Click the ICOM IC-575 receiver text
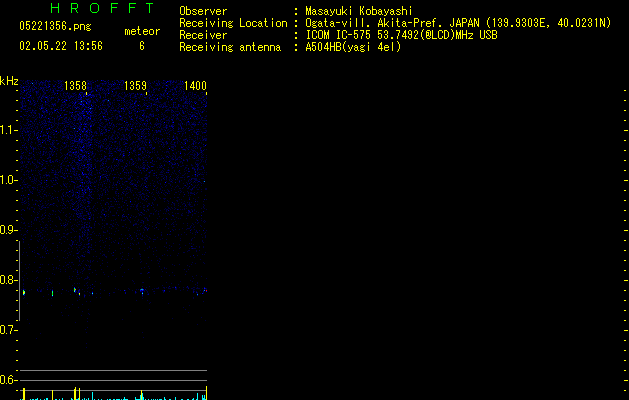Image resolution: width=629 pixels, height=400 pixels. pyautogui.click(x=401, y=35)
